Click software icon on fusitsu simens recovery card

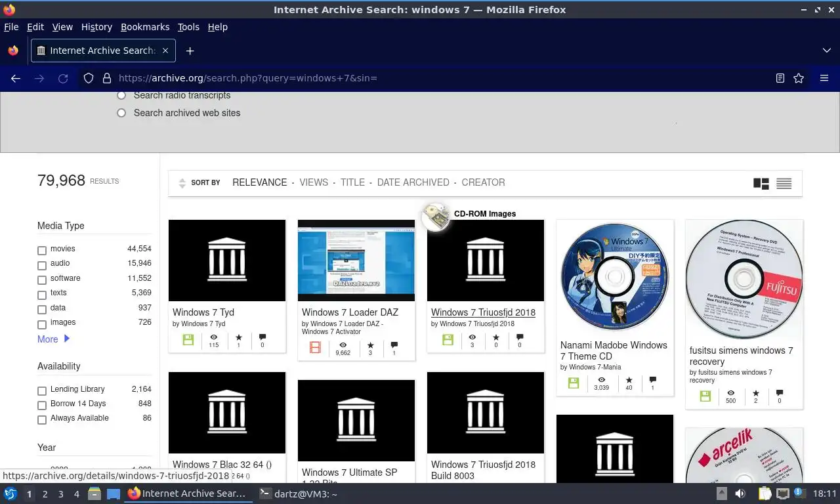[705, 396]
